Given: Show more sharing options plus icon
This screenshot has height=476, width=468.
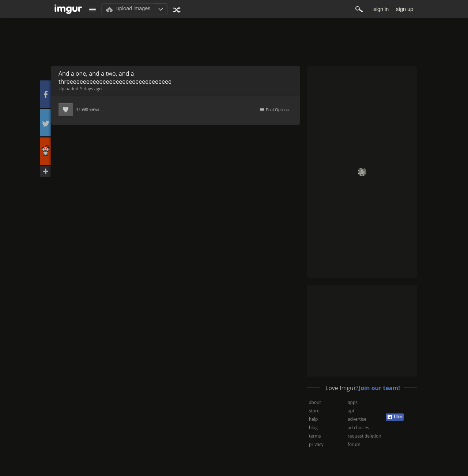Looking at the screenshot, I should (x=45, y=171).
